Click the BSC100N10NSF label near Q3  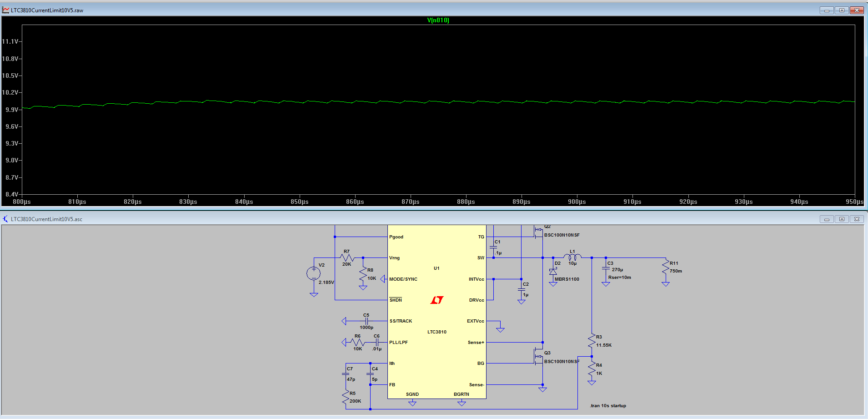(562, 362)
